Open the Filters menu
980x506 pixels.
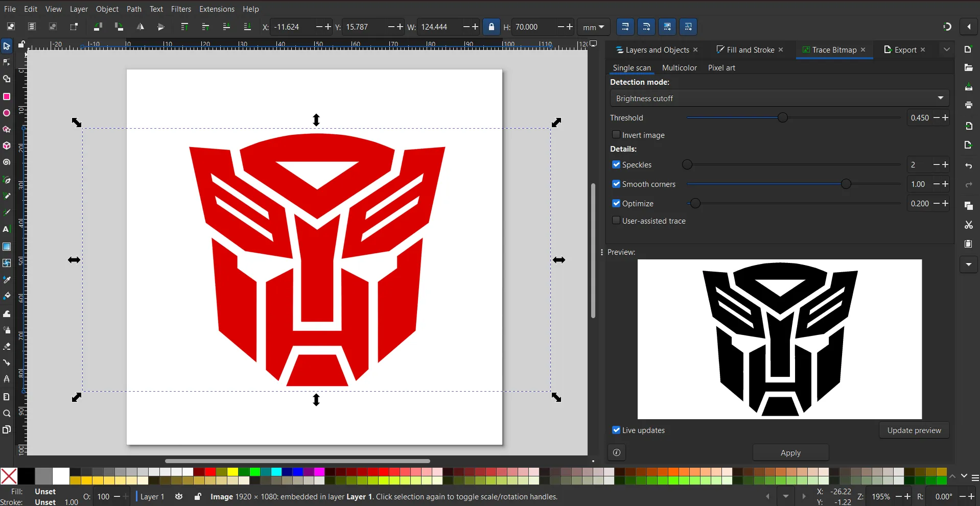click(x=181, y=9)
